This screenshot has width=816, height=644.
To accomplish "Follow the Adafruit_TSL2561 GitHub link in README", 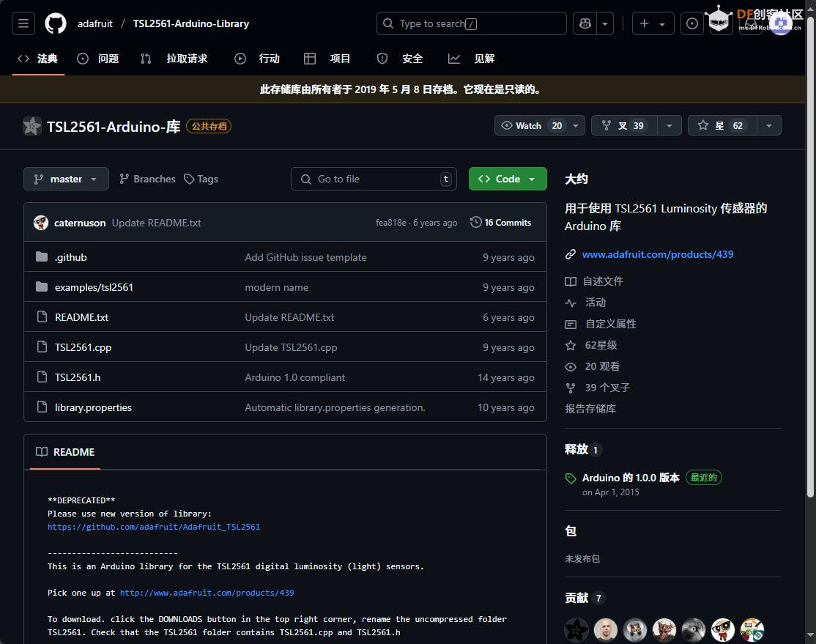I will coord(154,527).
